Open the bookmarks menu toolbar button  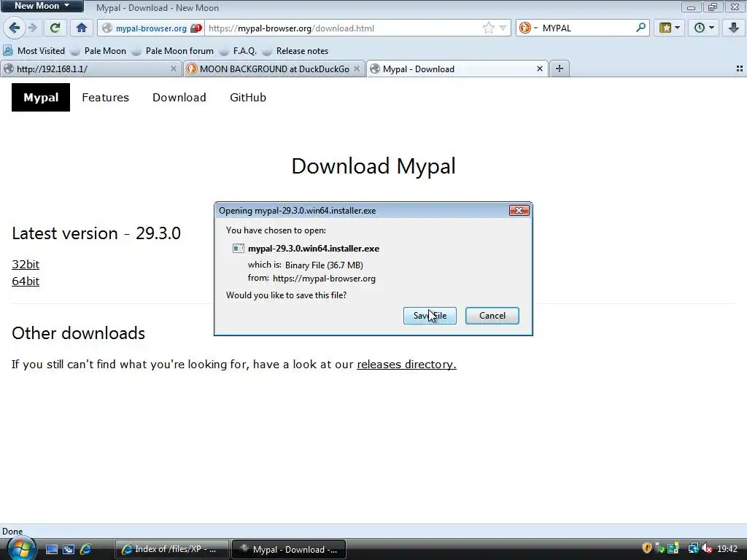tap(670, 28)
